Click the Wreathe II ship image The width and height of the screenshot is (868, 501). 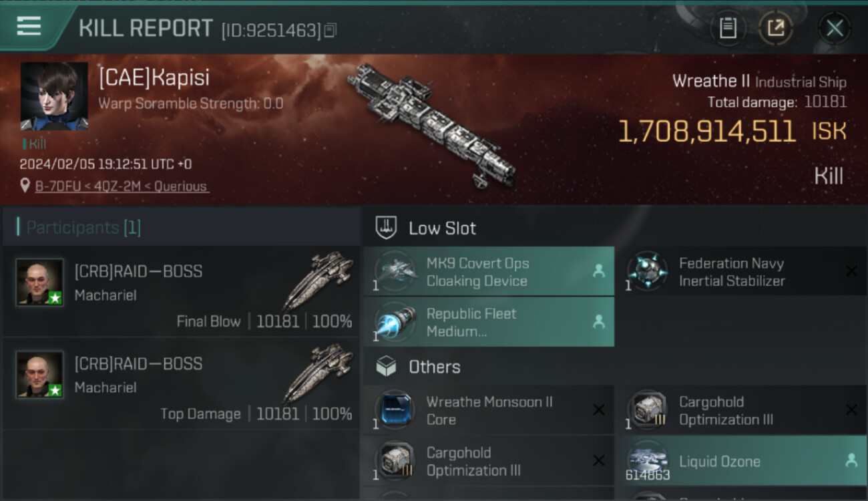tap(431, 125)
